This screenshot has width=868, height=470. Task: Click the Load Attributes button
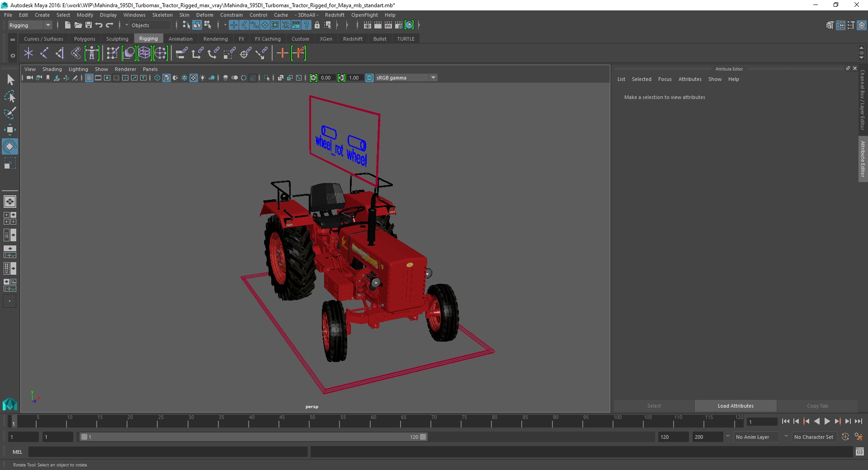click(x=736, y=406)
